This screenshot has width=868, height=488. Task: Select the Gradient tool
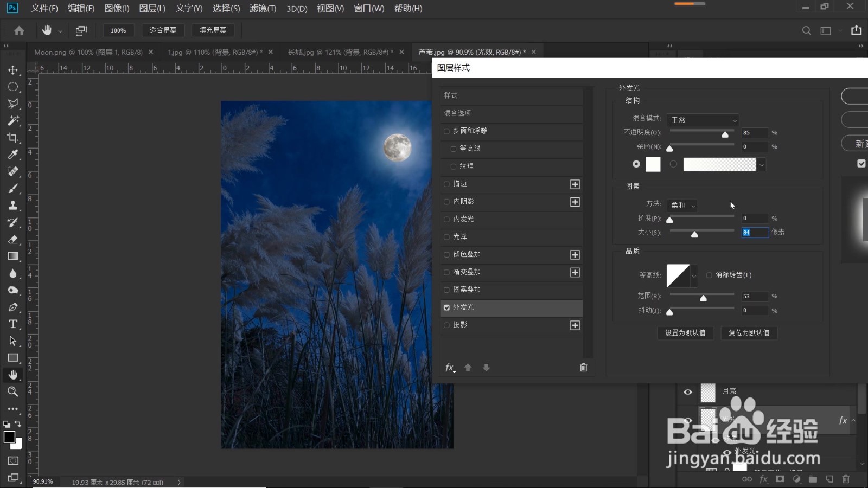(x=13, y=256)
